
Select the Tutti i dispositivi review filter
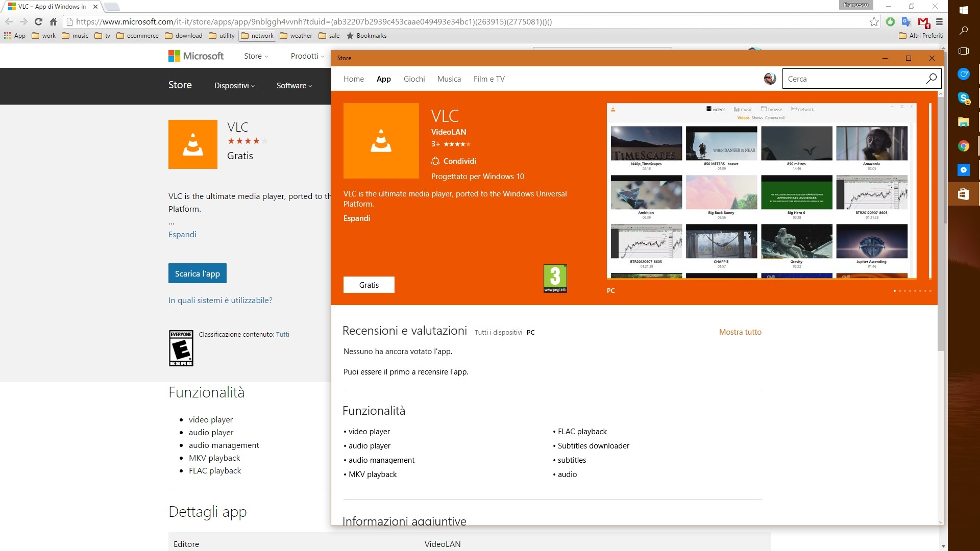pyautogui.click(x=498, y=332)
